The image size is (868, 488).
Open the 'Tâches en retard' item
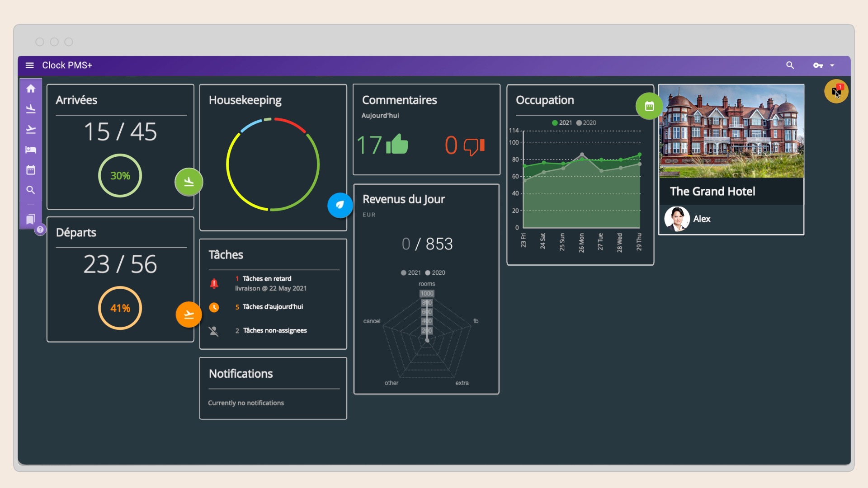pos(267,279)
